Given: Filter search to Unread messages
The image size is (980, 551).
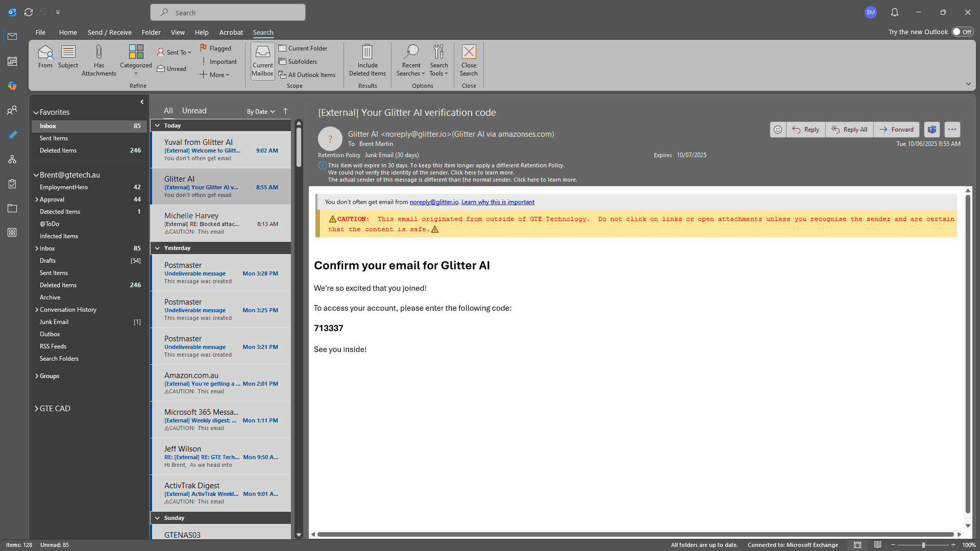Looking at the screenshot, I should click(x=171, y=68).
